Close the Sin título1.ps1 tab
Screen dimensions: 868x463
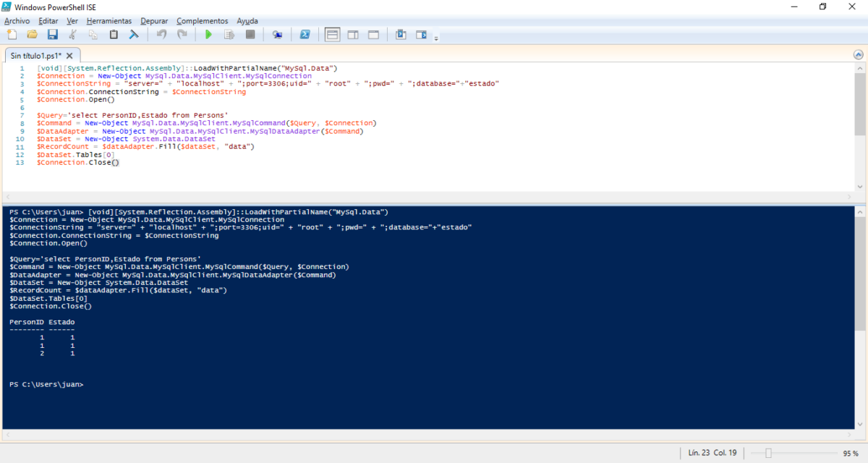[x=69, y=54]
